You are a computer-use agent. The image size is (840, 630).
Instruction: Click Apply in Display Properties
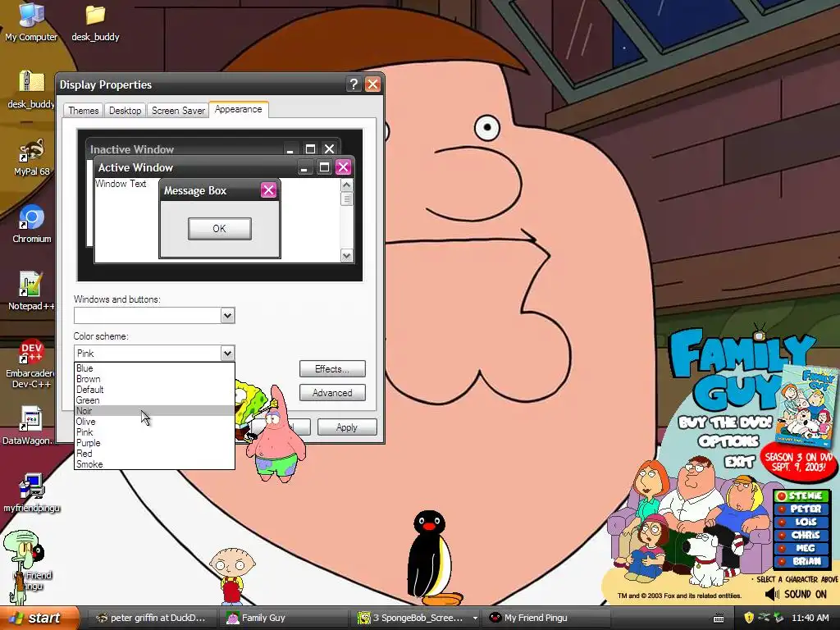coord(347,427)
